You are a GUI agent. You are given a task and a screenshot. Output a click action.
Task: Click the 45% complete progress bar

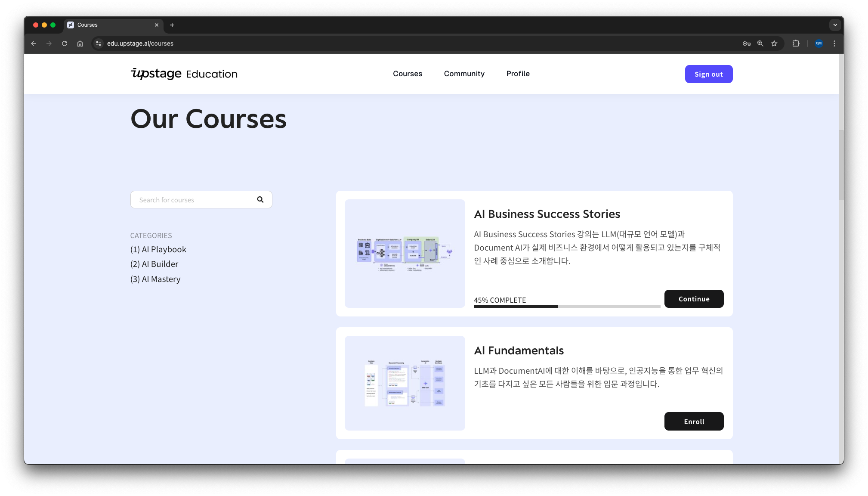(x=567, y=306)
